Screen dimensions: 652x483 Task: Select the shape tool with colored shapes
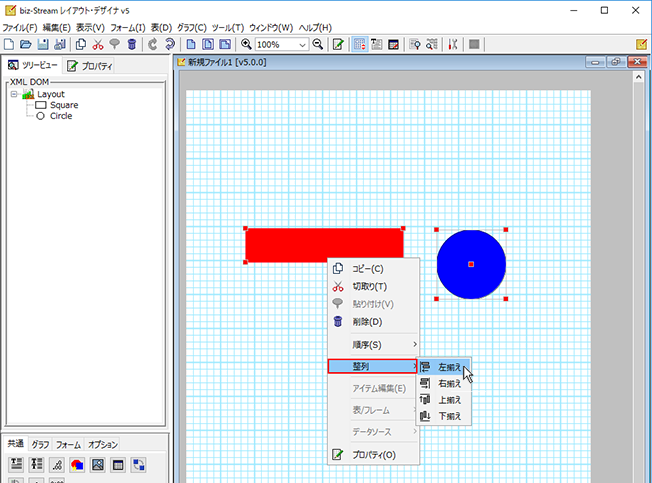tap(77, 465)
